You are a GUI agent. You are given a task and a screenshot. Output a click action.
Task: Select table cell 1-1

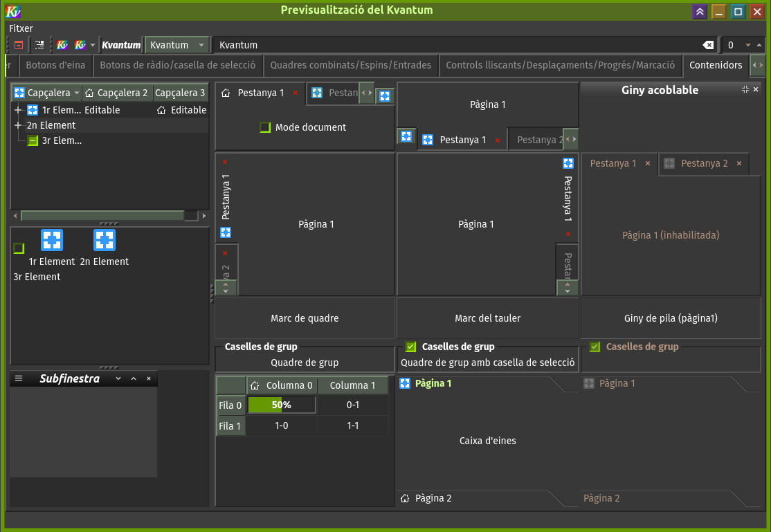click(352, 425)
